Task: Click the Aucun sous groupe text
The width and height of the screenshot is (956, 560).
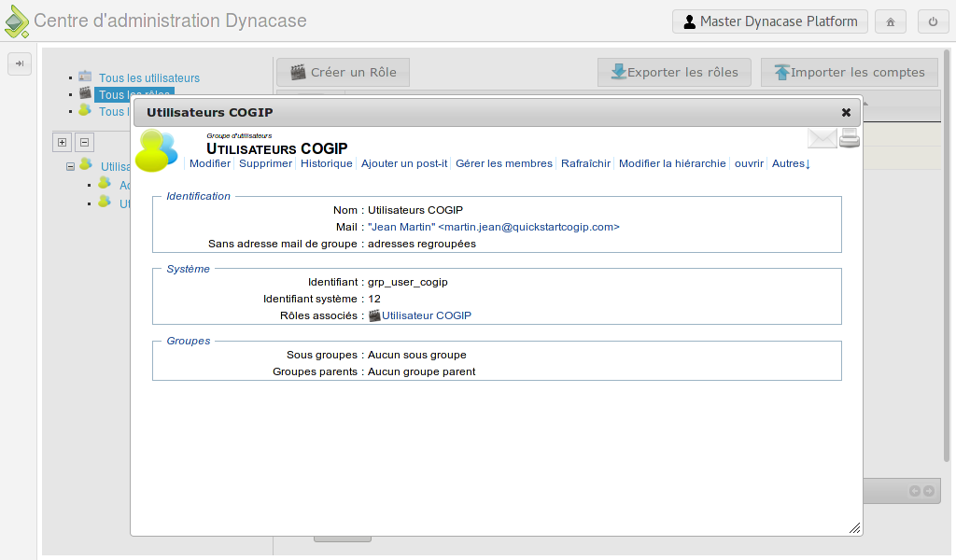Action: 417,355
